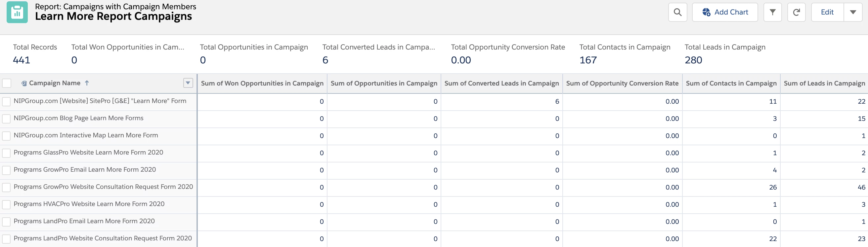Expand the Edit dropdown arrow
The image size is (868, 247).
(x=853, y=13)
